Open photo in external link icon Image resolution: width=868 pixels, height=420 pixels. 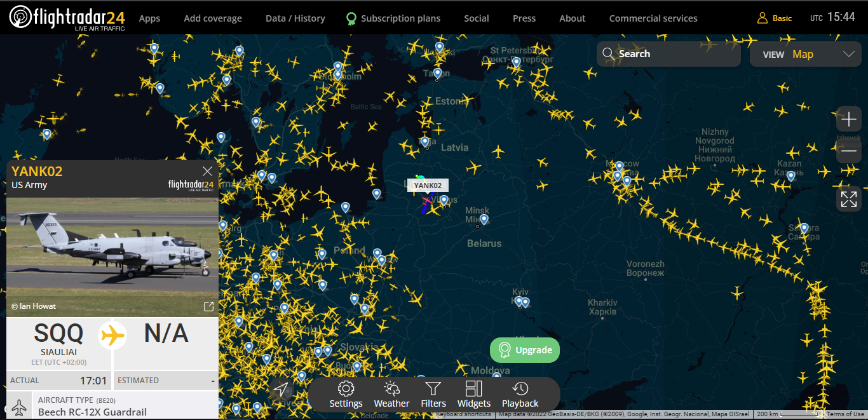point(208,307)
